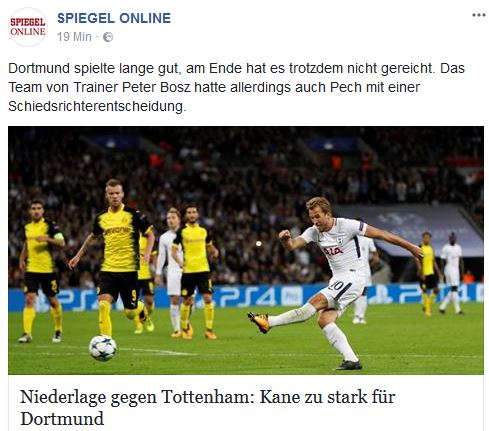Click the name 'Peter Bosz' in the post text
The image size is (489, 431).
pos(156,87)
